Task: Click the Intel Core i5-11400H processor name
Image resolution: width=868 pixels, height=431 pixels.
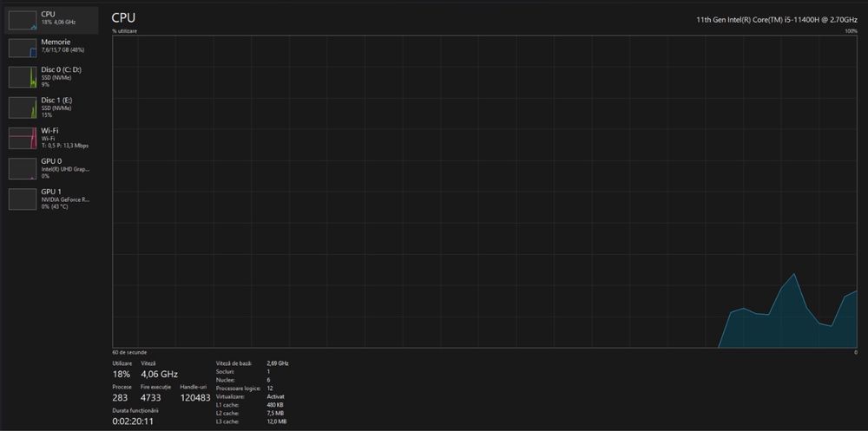Action: pos(777,19)
